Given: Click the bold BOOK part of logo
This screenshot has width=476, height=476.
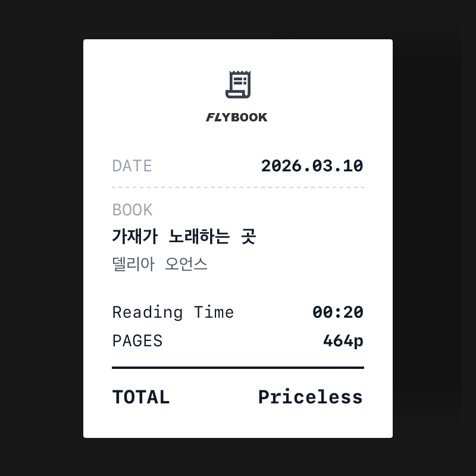Looking at the screenshot, I should click(249, 117).
